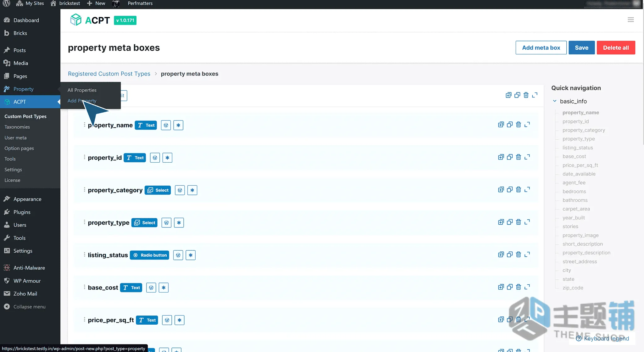644x352 pixels.
Task: Click the ACPT cube logo
Action: tap(75, 20)
